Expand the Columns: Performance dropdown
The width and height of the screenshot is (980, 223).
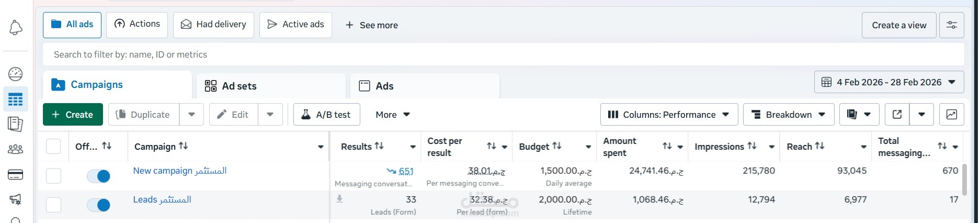click(669, 115)
